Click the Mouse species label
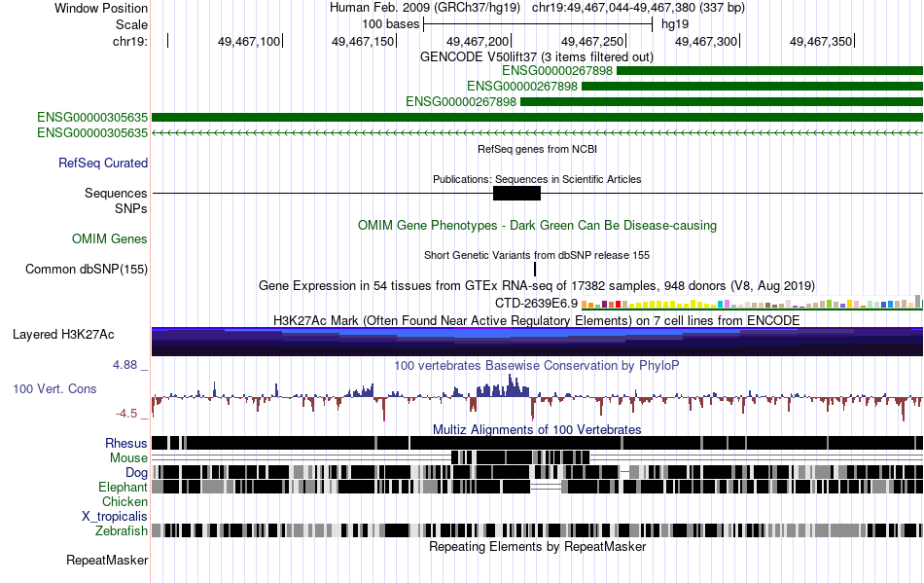The width and height of the screenshot is (924, 583). (x=128, y=458)
